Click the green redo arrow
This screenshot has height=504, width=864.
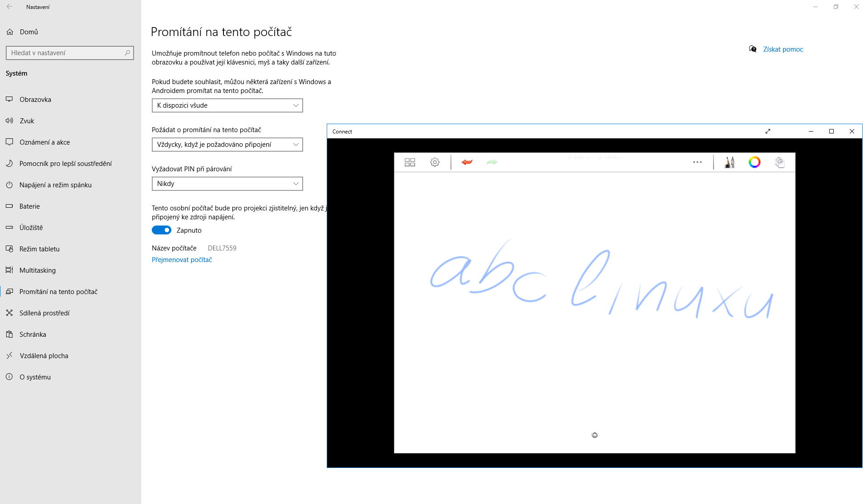pos(492,162)
